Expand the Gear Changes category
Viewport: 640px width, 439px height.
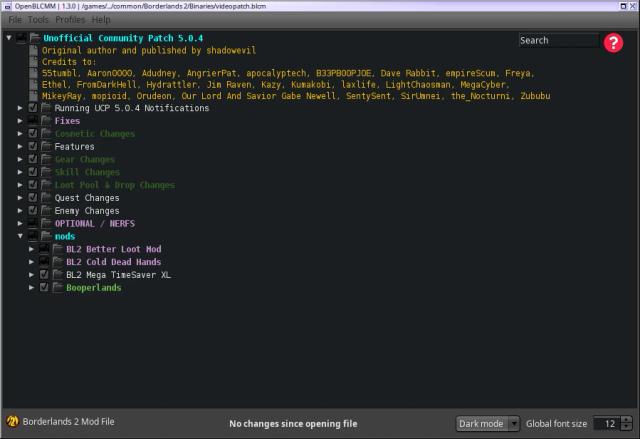pyautogui.click(x=21, y=160)
